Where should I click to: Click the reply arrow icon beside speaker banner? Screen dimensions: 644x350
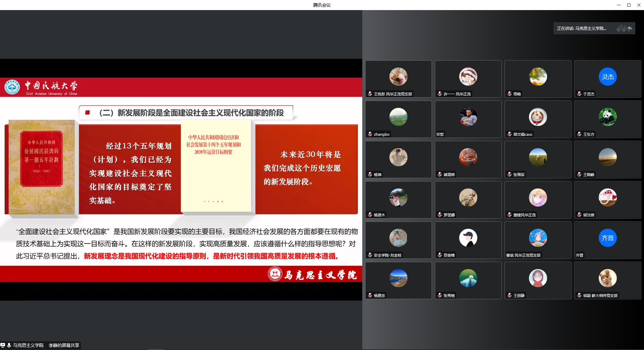(630, 29)
